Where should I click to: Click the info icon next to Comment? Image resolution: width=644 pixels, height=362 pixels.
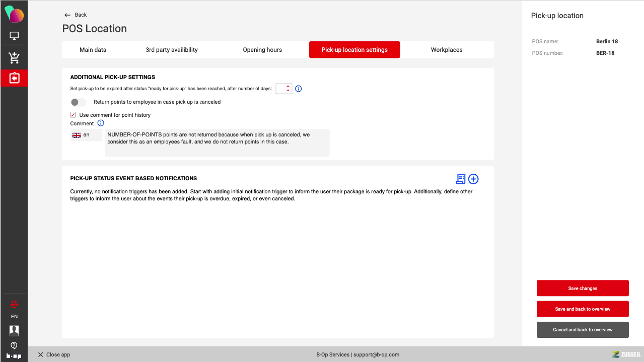pyautogui.click(x=101, y=123)
